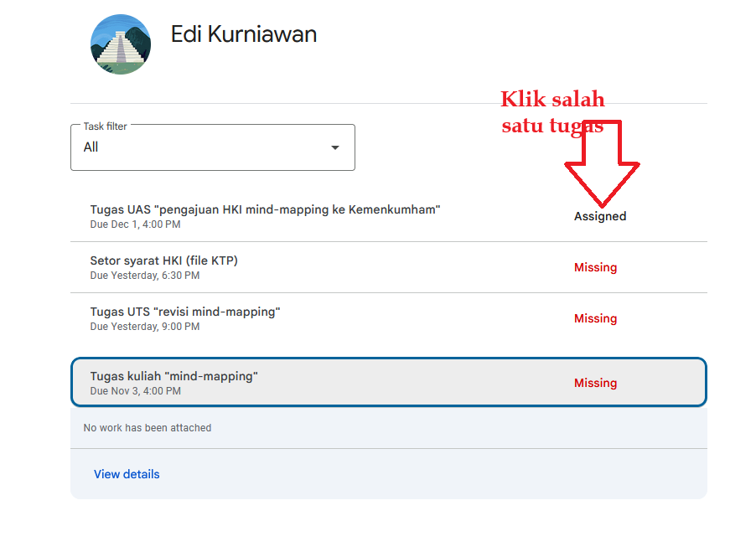756x557 pixels.
Task: Click the View details link
Action: [127, 474]
